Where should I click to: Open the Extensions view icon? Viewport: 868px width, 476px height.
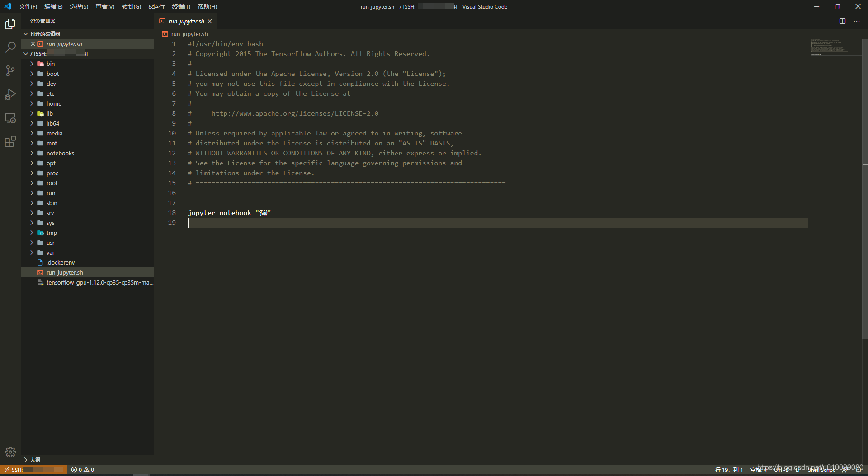(x=10, y=142)
